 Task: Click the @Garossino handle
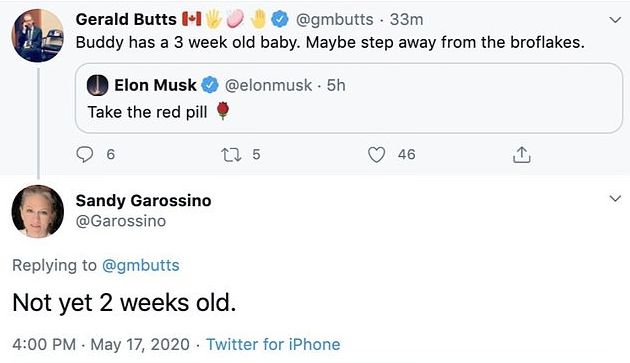click(x=121, y=221)
